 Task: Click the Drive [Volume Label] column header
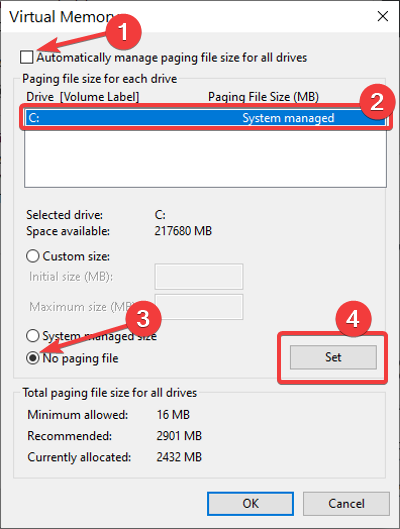click(x=83, y=97)
